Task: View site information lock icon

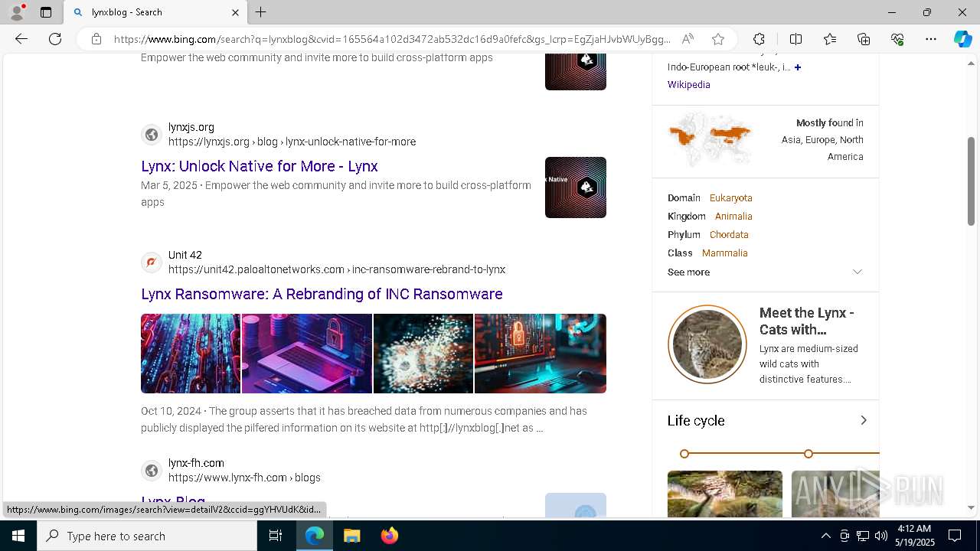Action: 96,39
